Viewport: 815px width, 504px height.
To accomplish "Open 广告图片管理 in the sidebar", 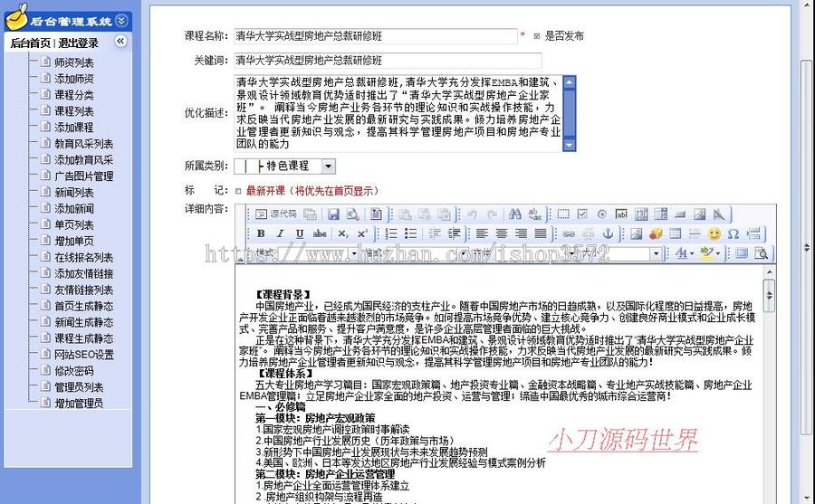I will [x=83, y=176].
